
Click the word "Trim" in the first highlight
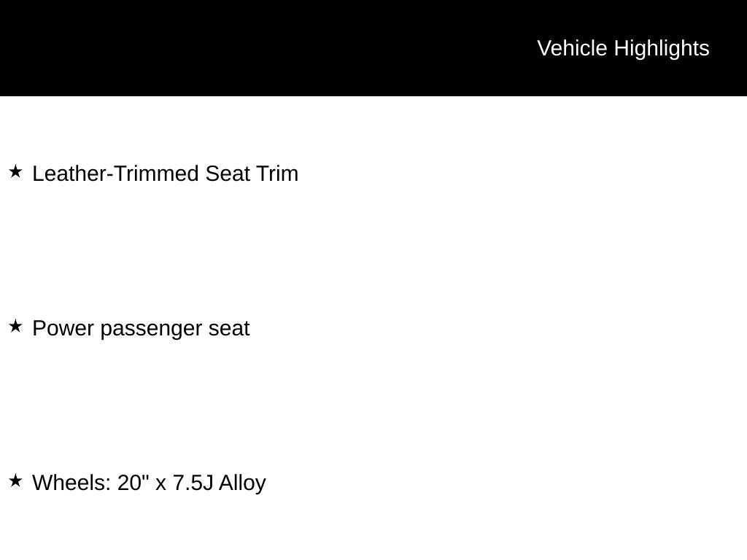tap(277, 174)
